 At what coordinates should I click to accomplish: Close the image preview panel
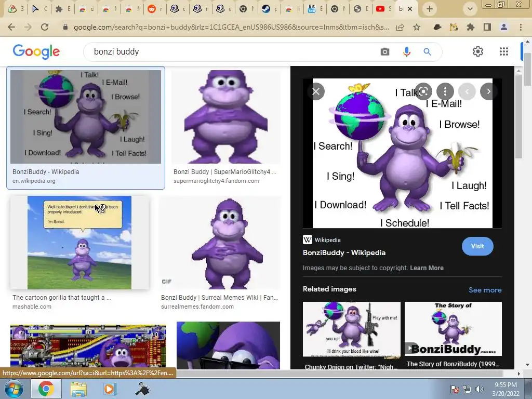316,91
